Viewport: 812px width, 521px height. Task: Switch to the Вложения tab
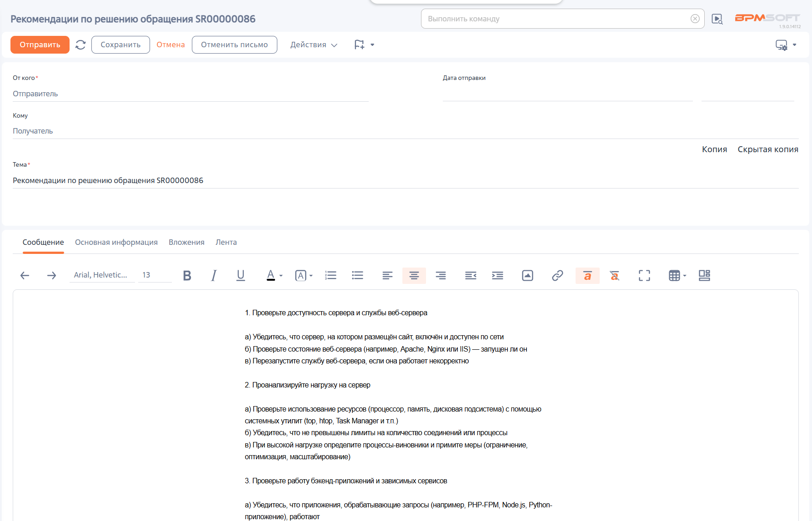point(186,242)
